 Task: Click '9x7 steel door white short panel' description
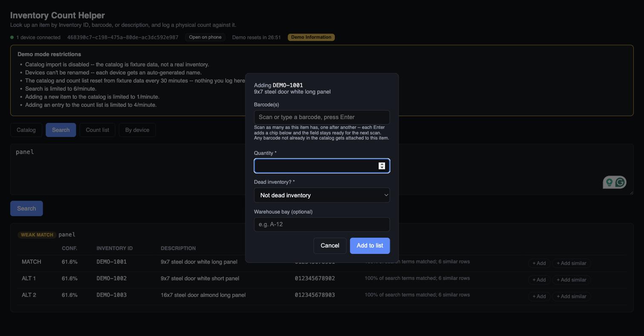coord(200,279)
